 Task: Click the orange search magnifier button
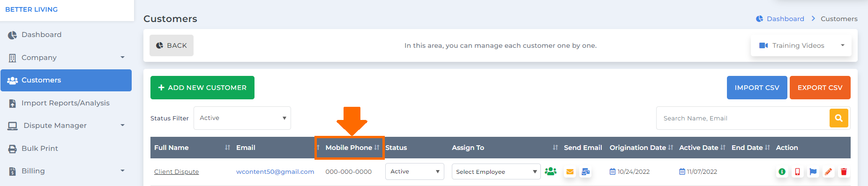point(839,118)
